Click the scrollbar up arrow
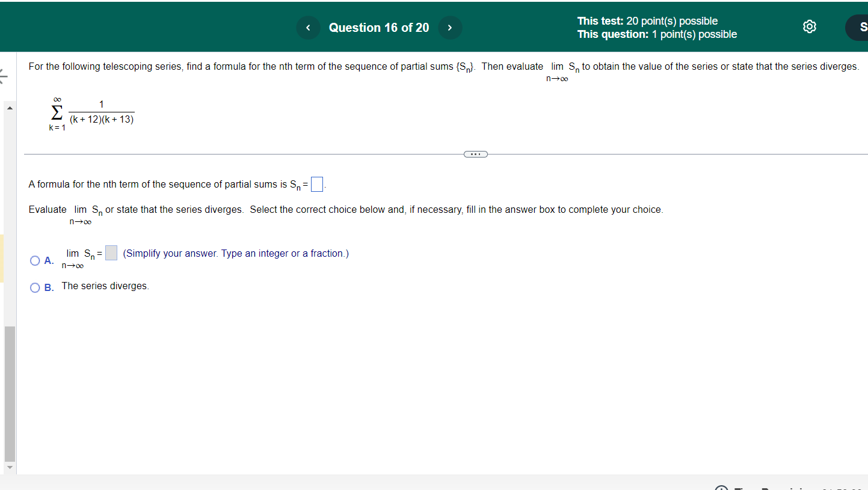 [x=10, y=108]
